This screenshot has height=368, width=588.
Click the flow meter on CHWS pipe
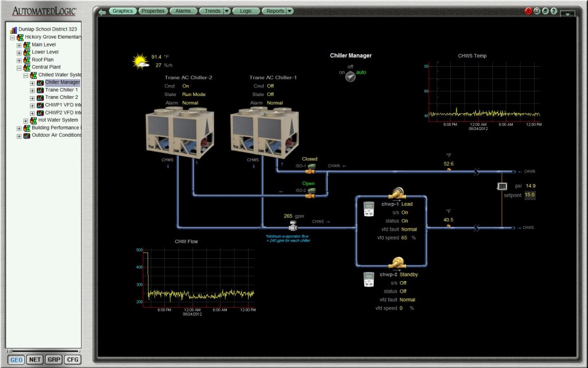coord(293,225)
